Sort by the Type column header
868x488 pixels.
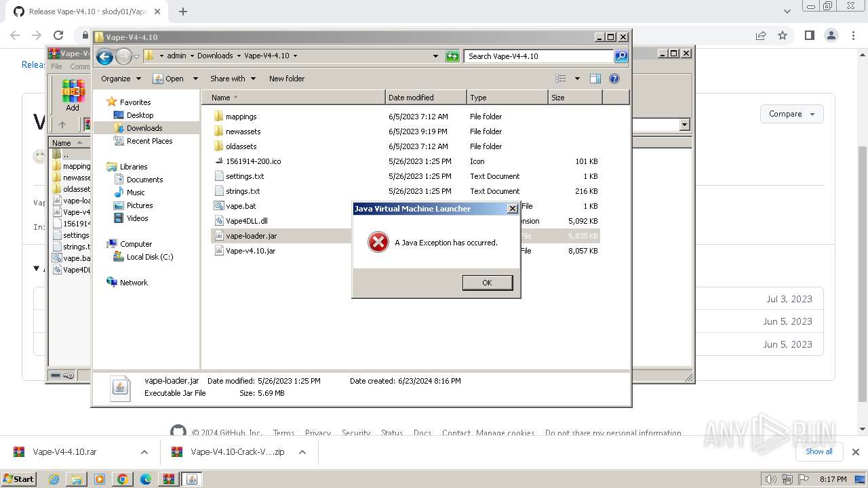(507, 98)
